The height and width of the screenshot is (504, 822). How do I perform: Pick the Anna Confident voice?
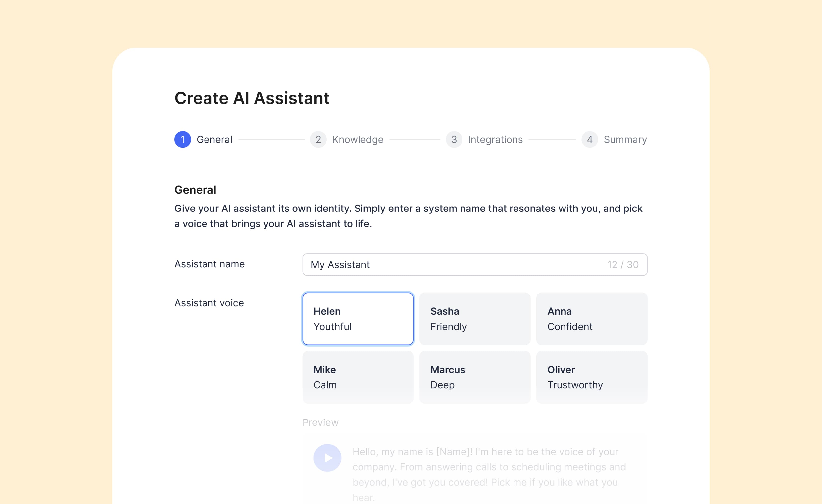click(x=591, y=319)
